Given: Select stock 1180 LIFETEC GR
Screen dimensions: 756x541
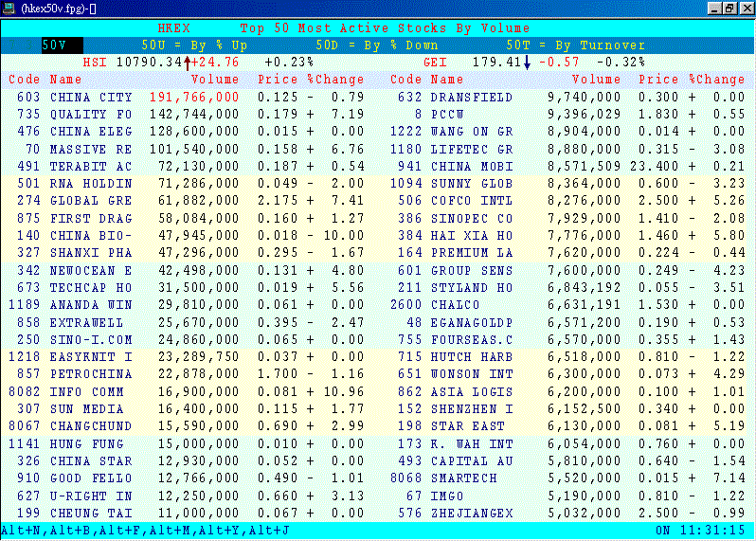Looking at the screenshot, I should [x=567, y=149].
